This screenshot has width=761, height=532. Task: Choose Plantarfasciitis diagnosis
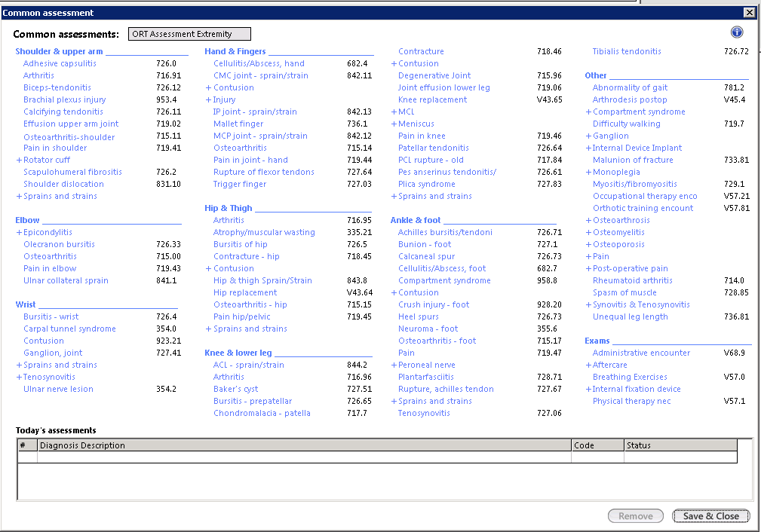click(x=426, y=377)
